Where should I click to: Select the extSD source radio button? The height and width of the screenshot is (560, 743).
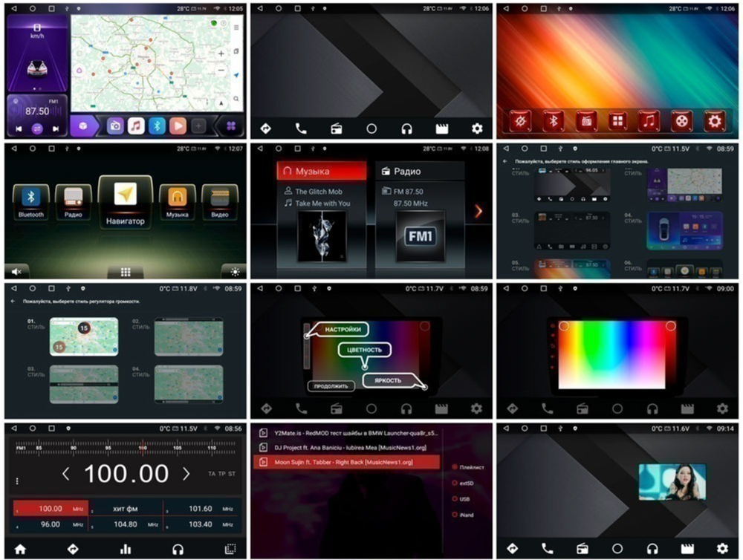tap(455, 483)
